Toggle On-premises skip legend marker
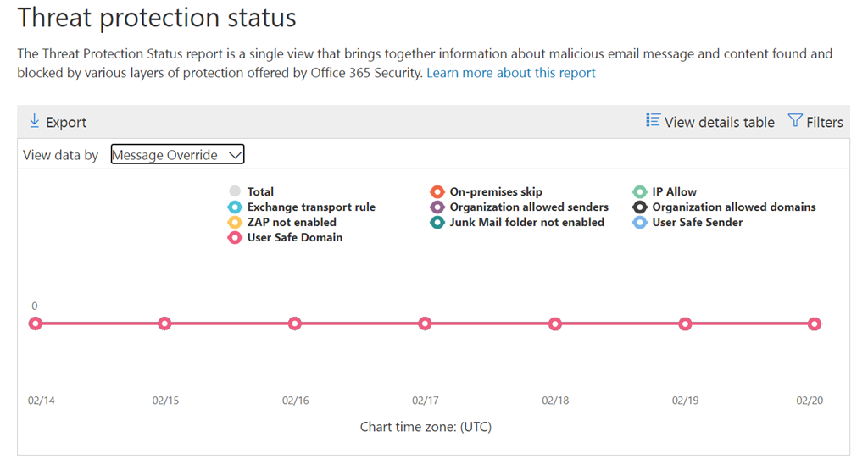 [437, 192]
